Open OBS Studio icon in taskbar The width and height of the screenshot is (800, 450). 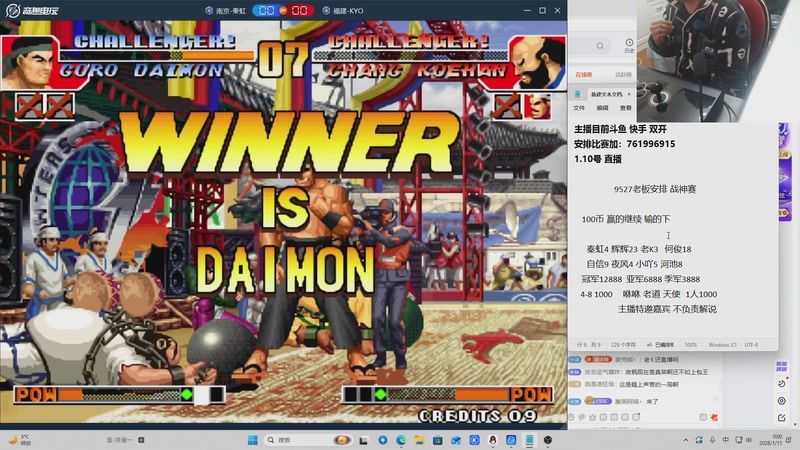pos(548,440)
